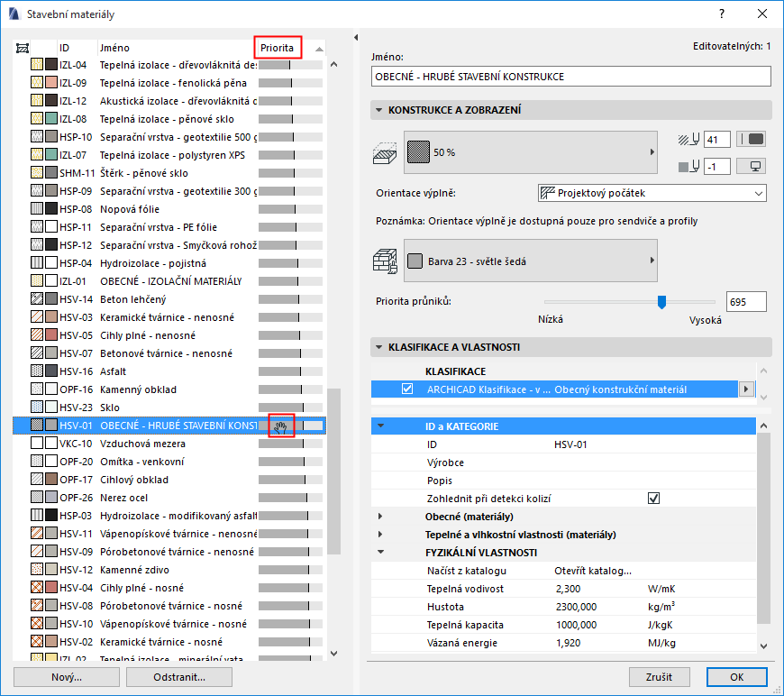Image resolution: width=784 pixels, height=696 pixels.
Task: Click the surface swatch of IZL-08 pěnové sklo
Action: tap(51, 119)
